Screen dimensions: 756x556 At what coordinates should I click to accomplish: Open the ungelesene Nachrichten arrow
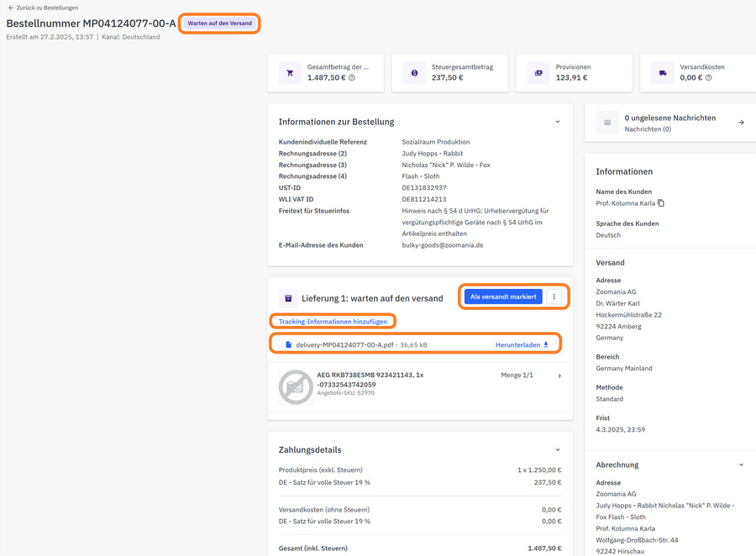[740, 123]
